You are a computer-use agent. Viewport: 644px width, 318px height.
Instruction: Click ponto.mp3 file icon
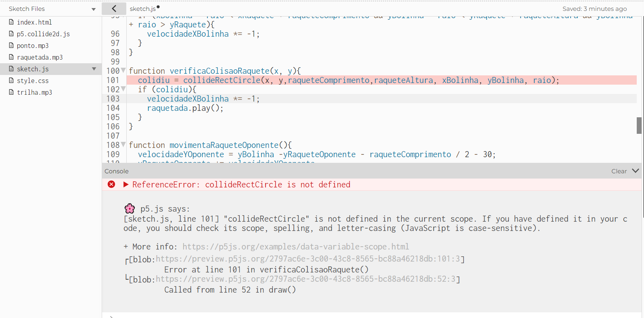[11, 46]
